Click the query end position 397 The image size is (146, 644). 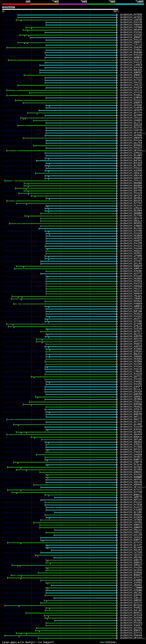(x=115, y=11)
